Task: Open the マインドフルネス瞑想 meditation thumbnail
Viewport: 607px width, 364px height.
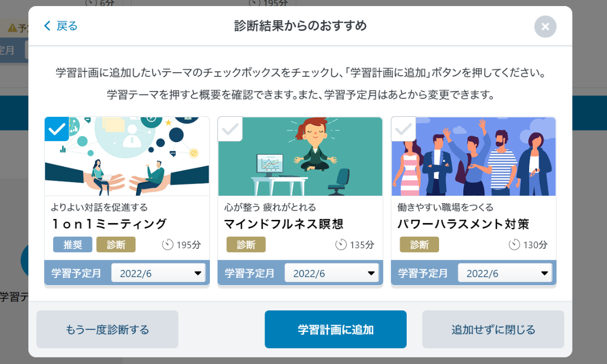Action: [300, 156]
